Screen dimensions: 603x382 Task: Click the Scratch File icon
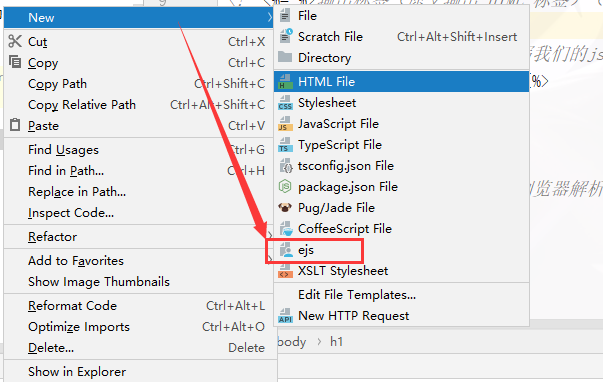point(285,36)
